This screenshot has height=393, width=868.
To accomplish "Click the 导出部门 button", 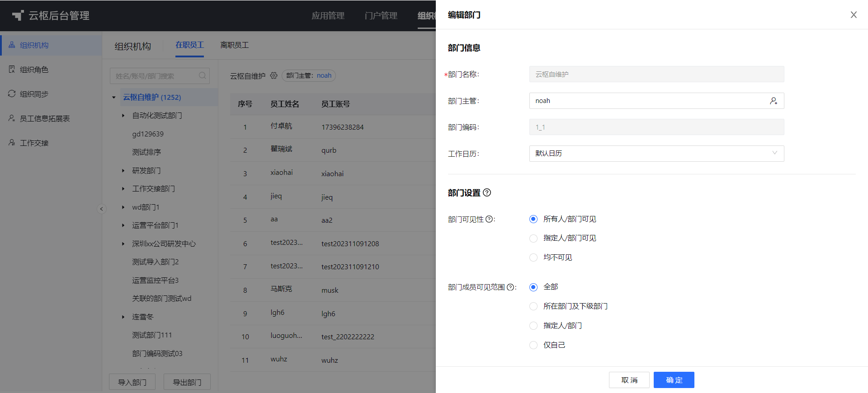I will point(187,382).
